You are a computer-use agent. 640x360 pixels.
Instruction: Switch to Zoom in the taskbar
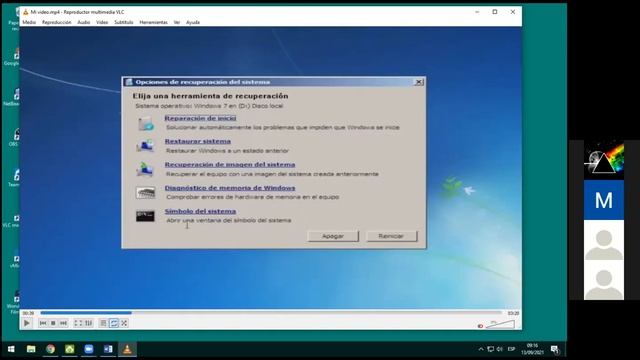89,349
